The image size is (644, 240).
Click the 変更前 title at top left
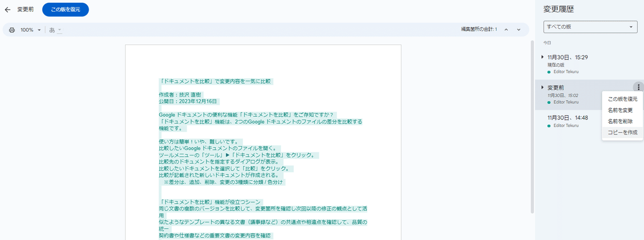click(24, 10)
